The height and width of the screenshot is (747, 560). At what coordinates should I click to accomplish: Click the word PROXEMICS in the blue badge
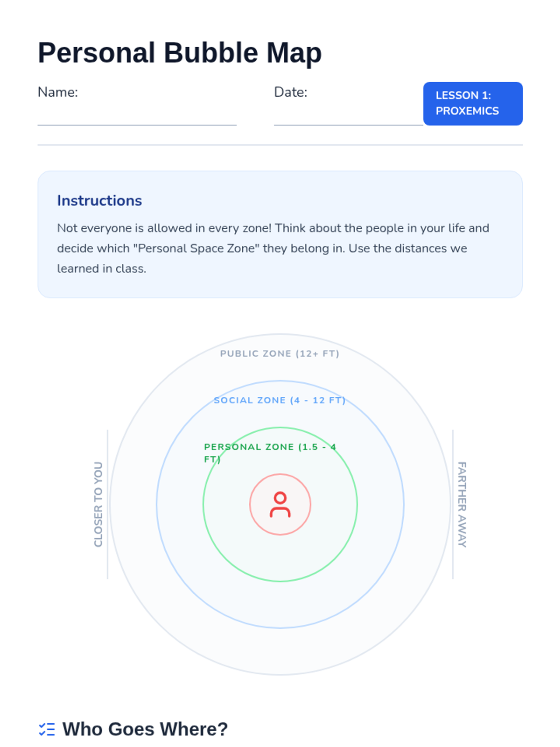467,111
